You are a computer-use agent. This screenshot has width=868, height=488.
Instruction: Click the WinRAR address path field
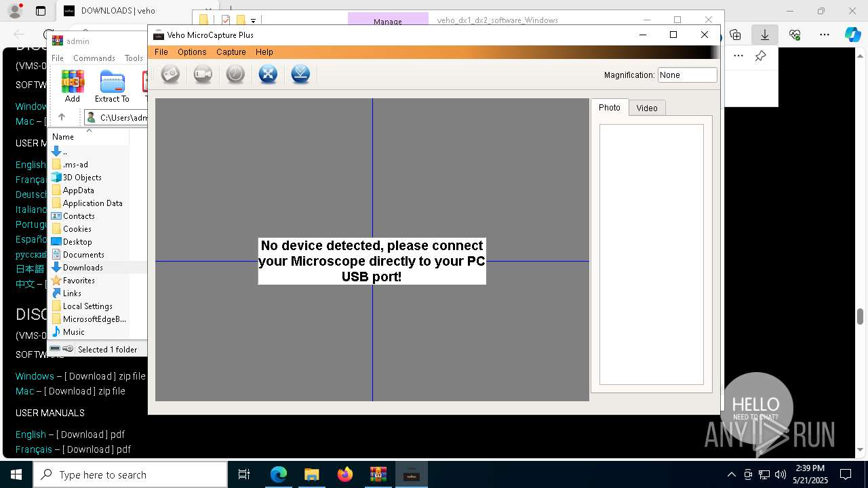(x=117, y=118)
